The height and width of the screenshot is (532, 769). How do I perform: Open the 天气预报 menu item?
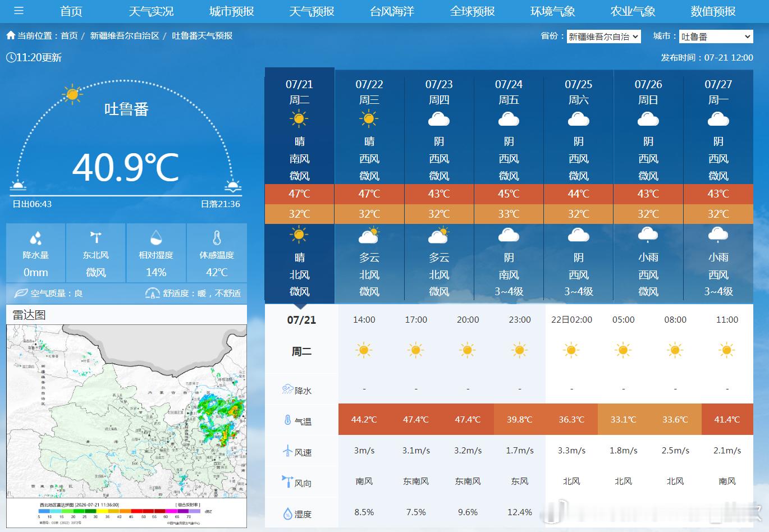click(312, 11)
